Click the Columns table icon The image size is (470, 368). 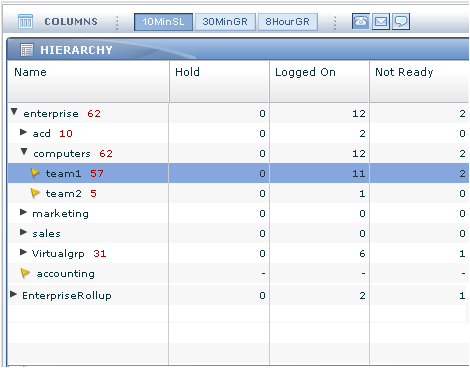coord(25,22)
